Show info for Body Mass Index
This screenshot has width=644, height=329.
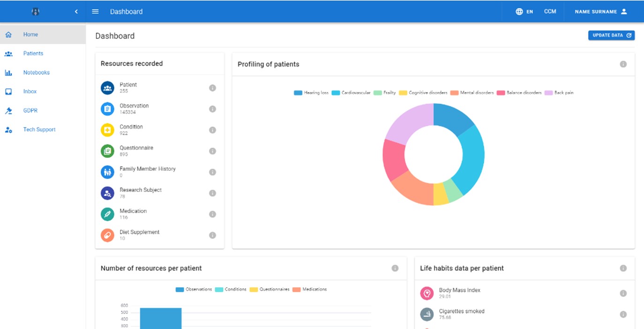[x=623, y=293]
